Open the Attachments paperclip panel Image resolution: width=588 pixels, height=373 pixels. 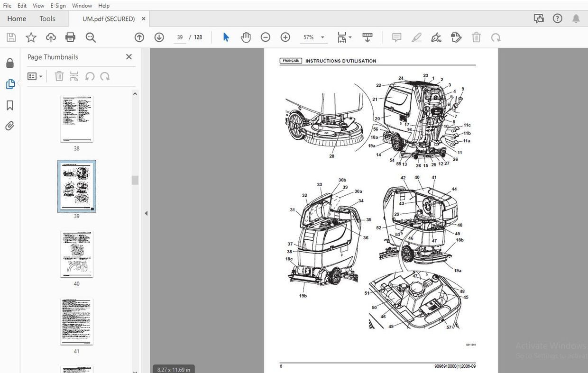point(10,126)
